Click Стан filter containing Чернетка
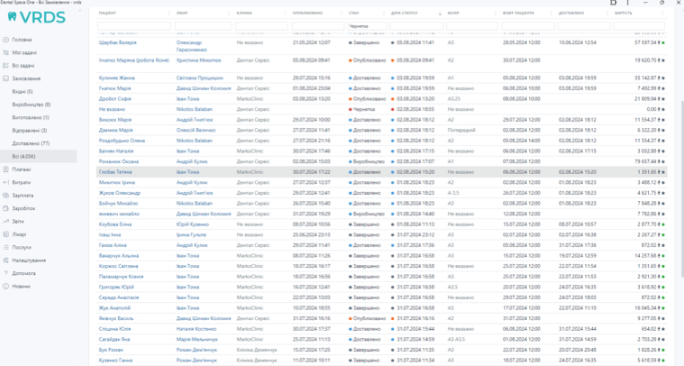 tap(367, 26)
